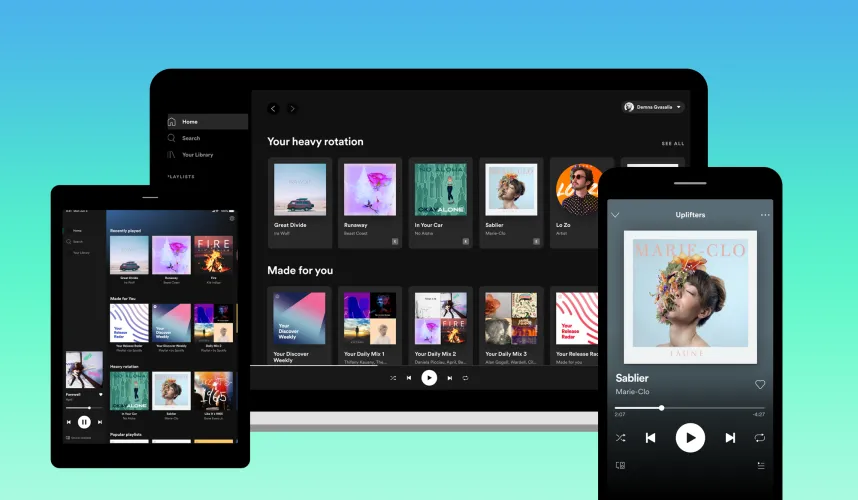Open the three-dot menu on the Uplifters screen
Screen dimensions: 858x500
pyautogui.click(x=766, y=215)
